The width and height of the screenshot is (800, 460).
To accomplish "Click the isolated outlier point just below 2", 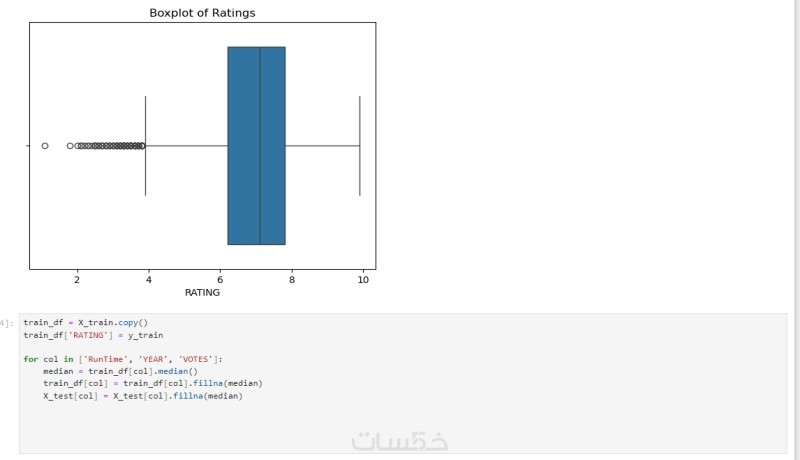I will [70, 146].
